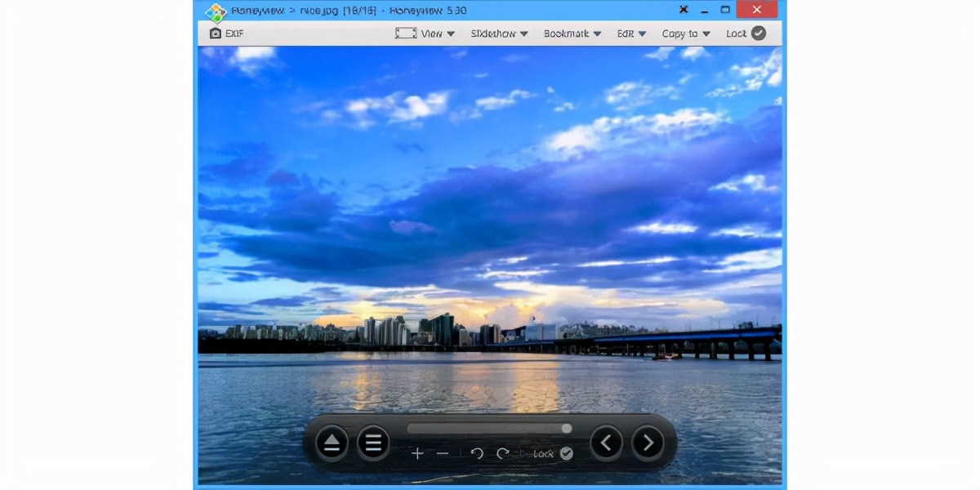Enable the aspect view toggle beside View
Viewport: 980px width, 490px height.
pyautogui.click(x=405, y=33)
